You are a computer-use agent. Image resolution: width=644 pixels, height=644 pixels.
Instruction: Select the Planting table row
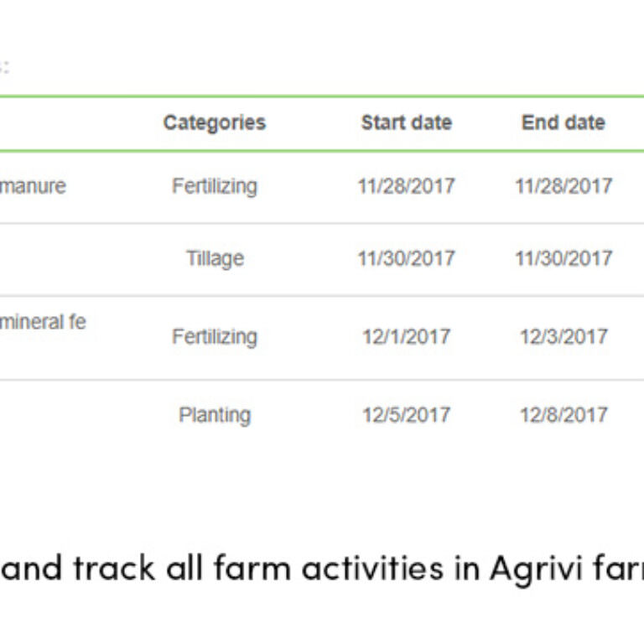pos(322,415)
